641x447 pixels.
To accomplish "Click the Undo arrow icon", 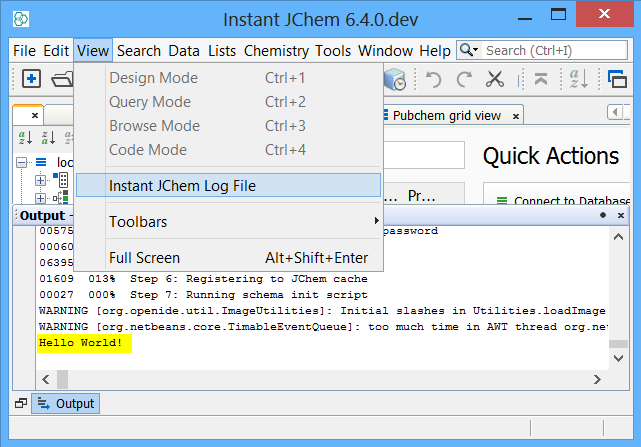I will tap(433, 79).
